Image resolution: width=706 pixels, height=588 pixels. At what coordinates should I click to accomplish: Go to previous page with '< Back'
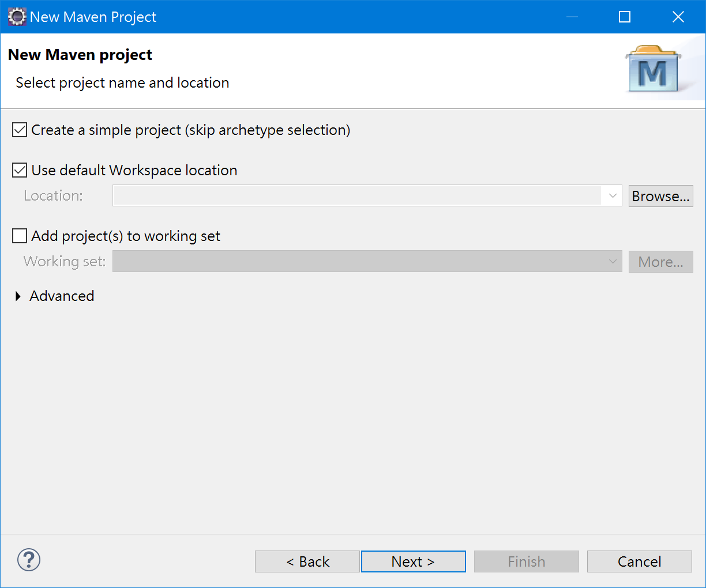[307, 561]
